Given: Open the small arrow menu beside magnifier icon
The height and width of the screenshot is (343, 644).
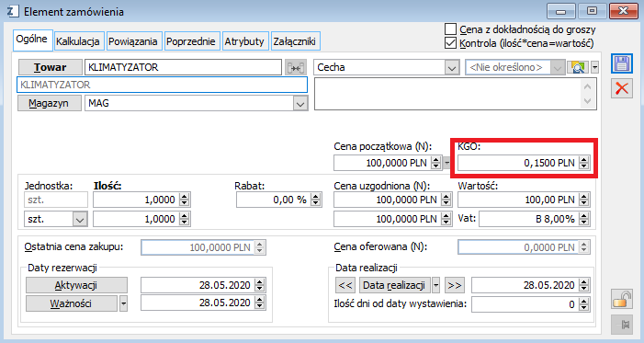Looking at the screenshot, I should (594, 67).
